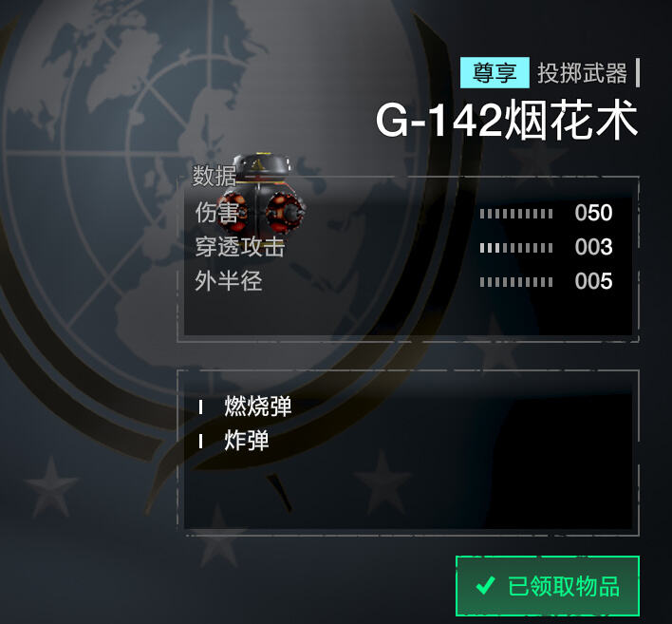The image size is (672, 624).
Task: Click the 投掷武器 category label
Action: coord(582,73)
